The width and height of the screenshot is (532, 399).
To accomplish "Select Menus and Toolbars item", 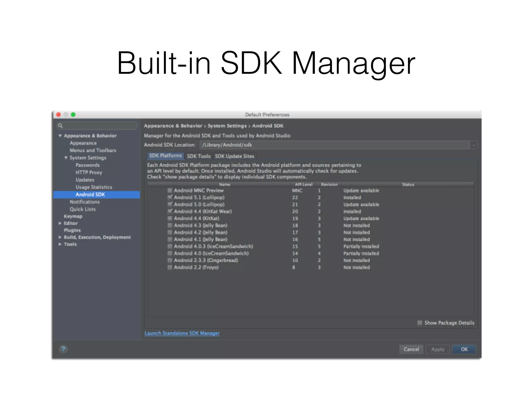I will tap(93, 150).
